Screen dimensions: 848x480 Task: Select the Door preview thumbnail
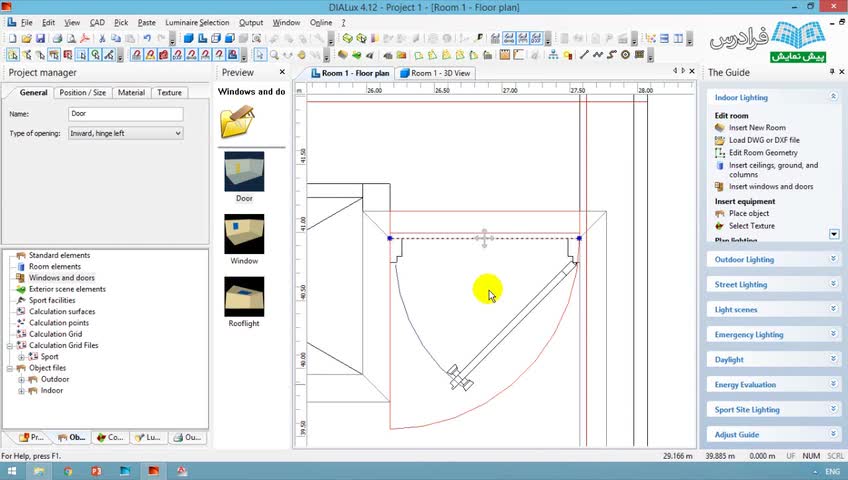(244, 171)
